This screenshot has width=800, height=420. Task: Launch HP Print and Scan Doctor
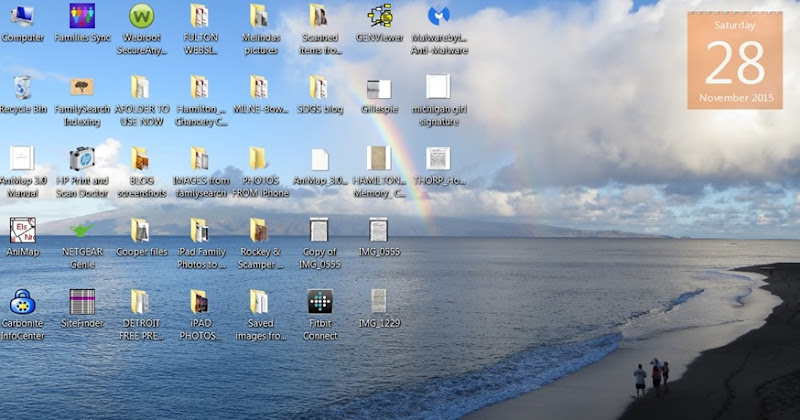pyautogui.click(x=82, y=172)
